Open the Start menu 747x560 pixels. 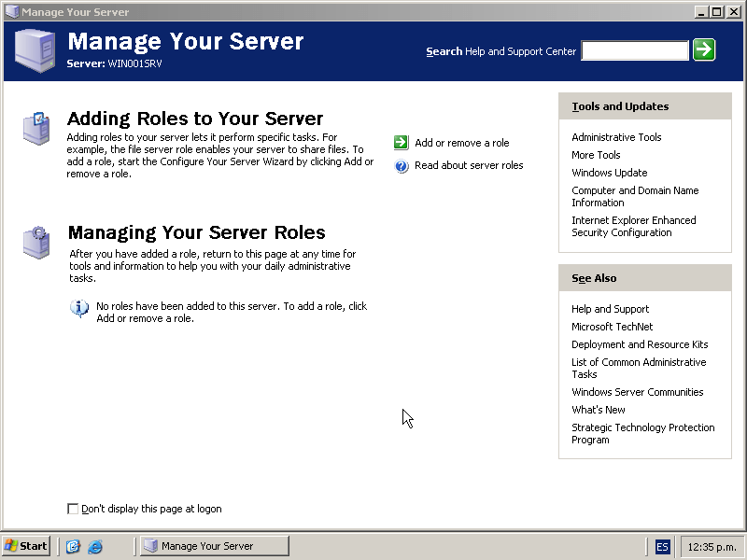[x=26, y=546]
